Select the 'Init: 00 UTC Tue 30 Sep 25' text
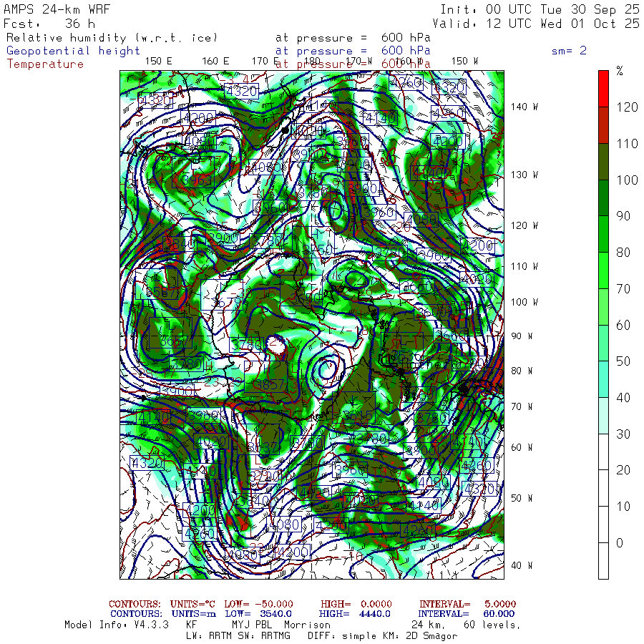Image resolution: width=644 pixels, height=644 pixels. [x=540, y=9]
